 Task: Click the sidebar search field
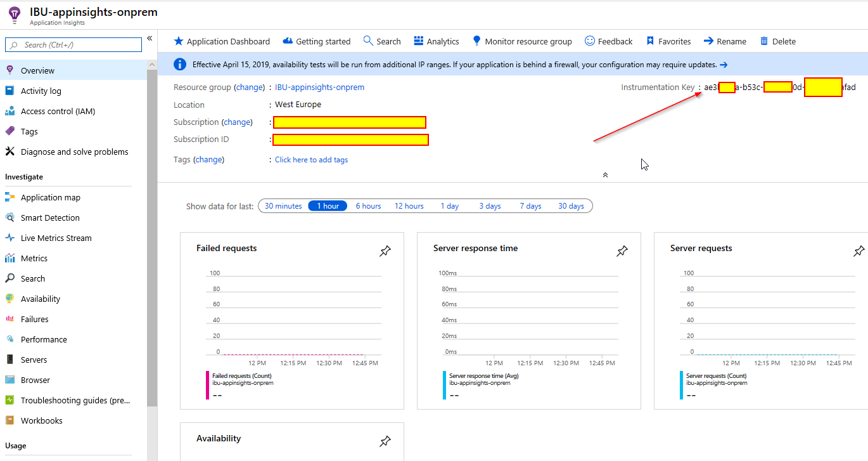[73, 44]
